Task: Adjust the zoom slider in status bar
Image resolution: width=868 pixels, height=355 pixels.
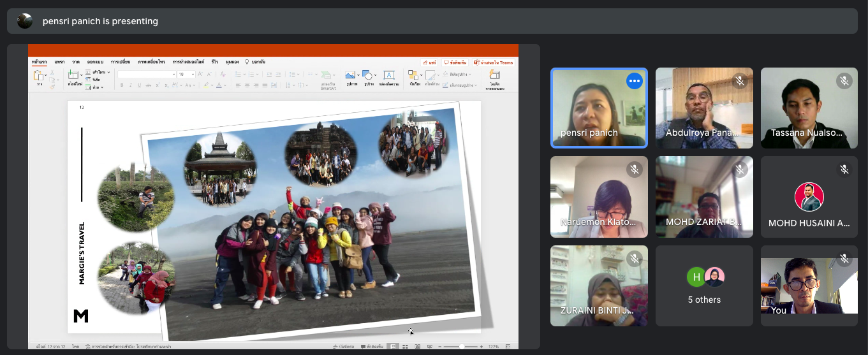Action: (x=461, y=347)
